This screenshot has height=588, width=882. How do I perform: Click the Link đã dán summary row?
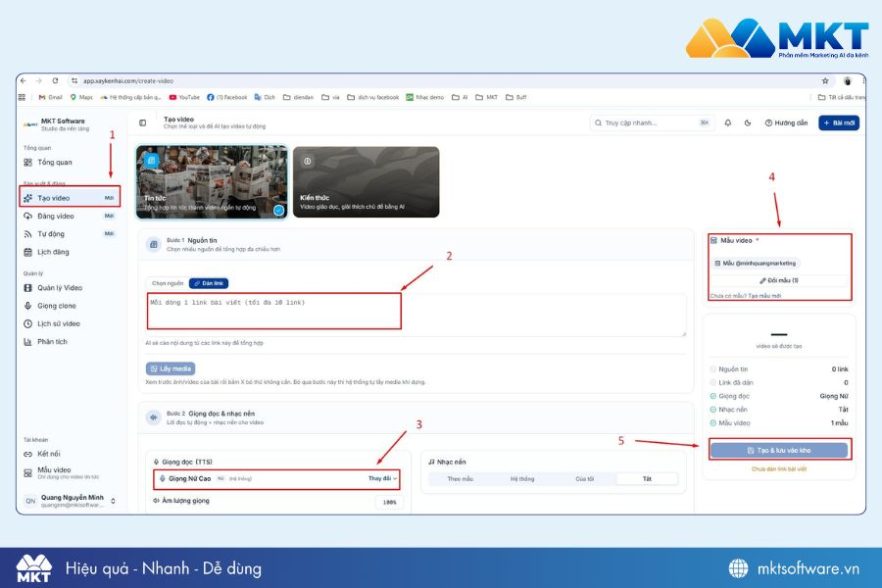click(x=779, y=382)
